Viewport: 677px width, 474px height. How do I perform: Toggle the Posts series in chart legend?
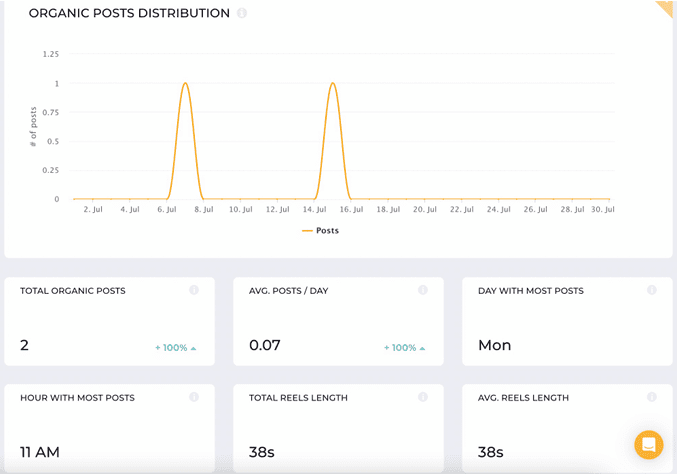coord(321,230)
